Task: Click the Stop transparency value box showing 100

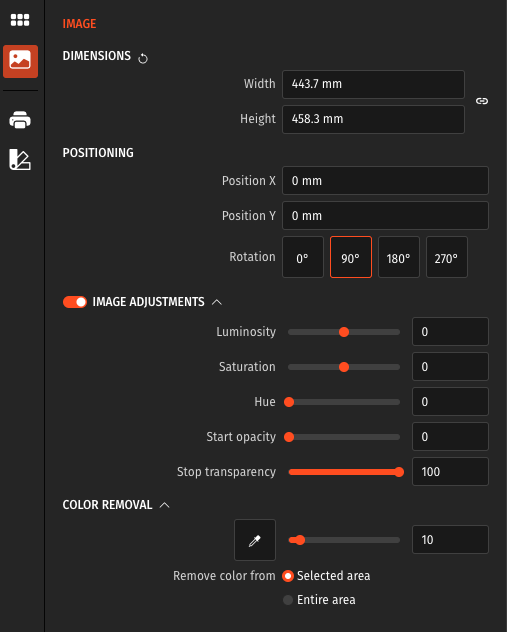Action: (450, 472)
